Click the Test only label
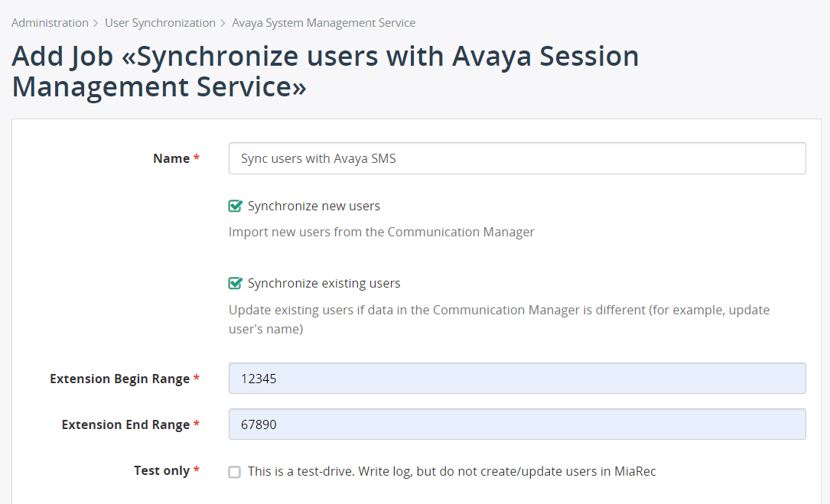 (161, 470)
